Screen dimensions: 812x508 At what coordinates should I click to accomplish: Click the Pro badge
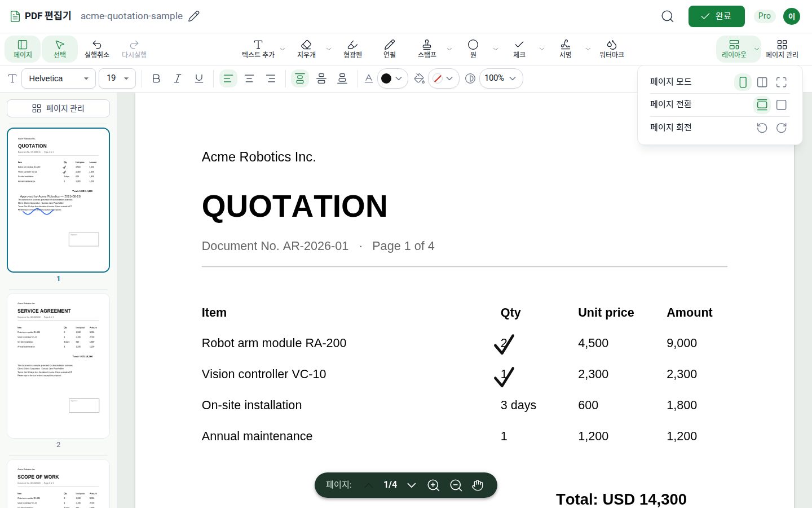tap(765, 16)
